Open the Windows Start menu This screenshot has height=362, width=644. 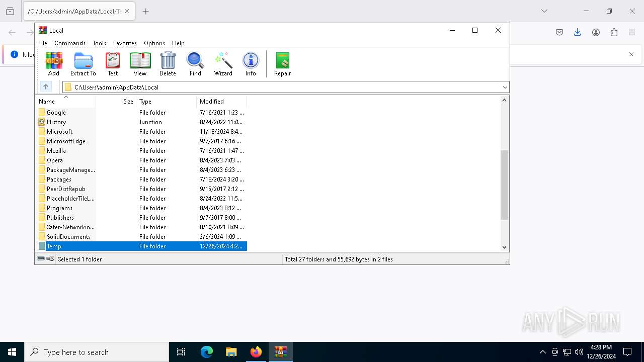[x=12, y=352]
